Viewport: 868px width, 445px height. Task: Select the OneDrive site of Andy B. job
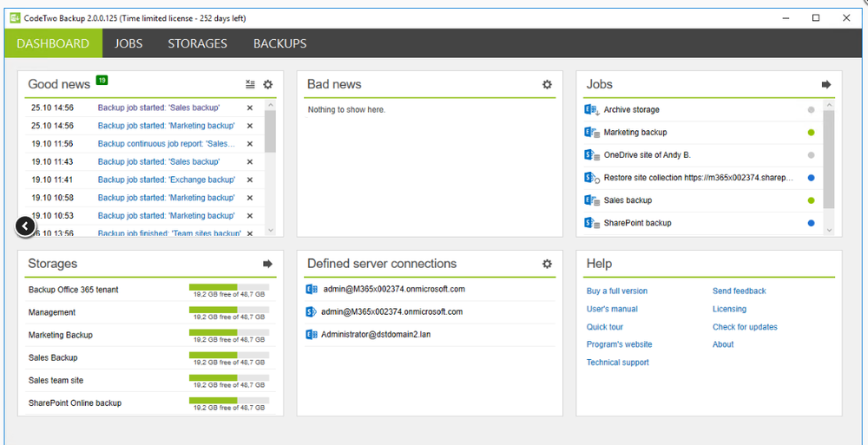[x=648, y=155]
